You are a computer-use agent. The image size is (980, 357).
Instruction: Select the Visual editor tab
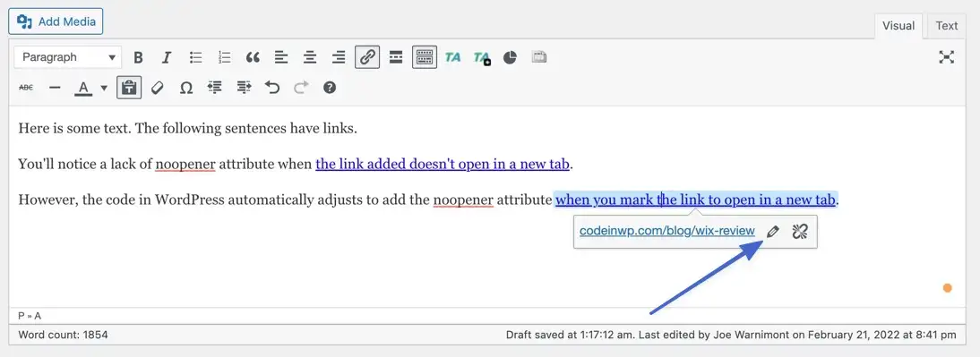pos(898,26)
